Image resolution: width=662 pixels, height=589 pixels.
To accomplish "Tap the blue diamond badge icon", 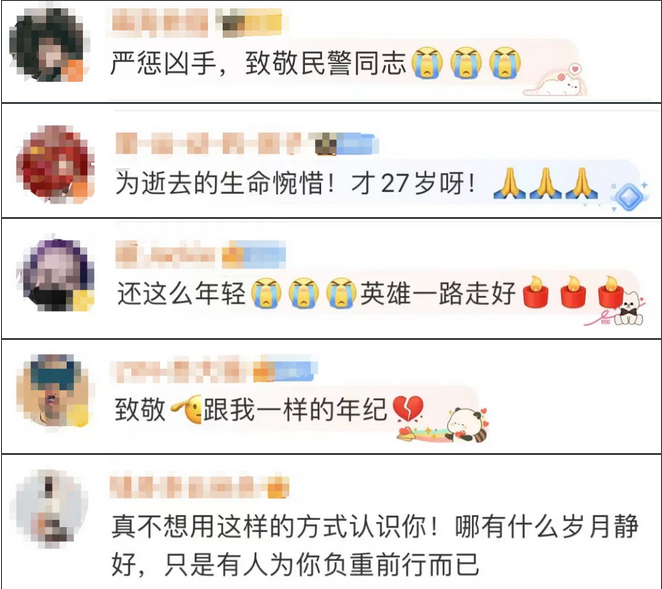I will 629,196.
